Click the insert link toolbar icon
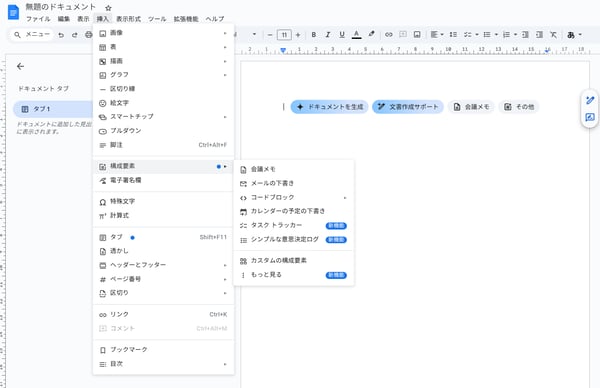 (x=389, y=34)
